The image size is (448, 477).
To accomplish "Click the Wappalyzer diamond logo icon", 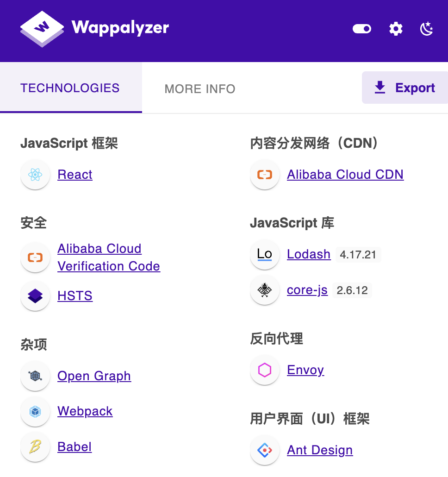I will [x=42, y=29].
